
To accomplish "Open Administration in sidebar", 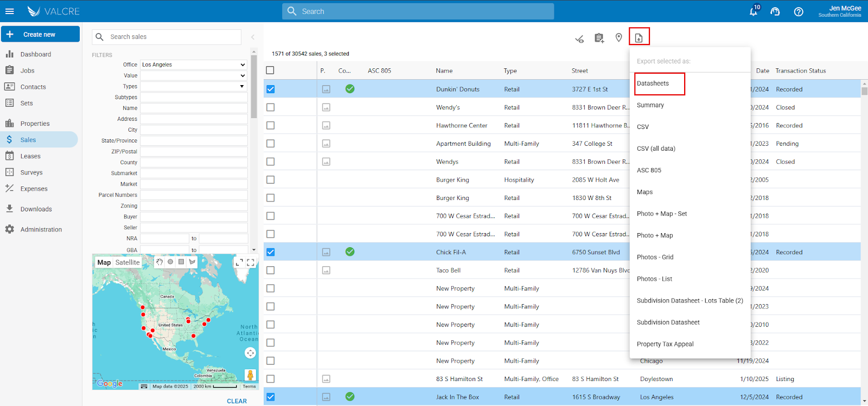I will (x=41, y=229).
